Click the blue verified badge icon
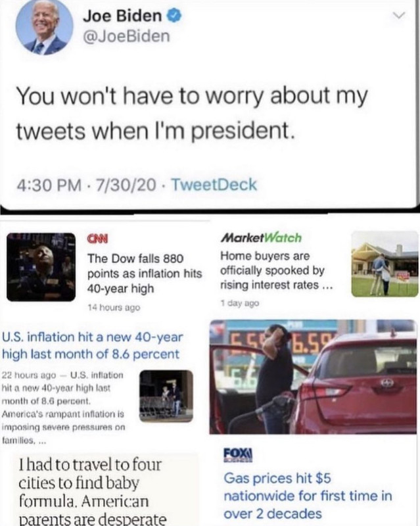This screenshot has height=526, width=420. pyautogui.click(x=174, y=15)
